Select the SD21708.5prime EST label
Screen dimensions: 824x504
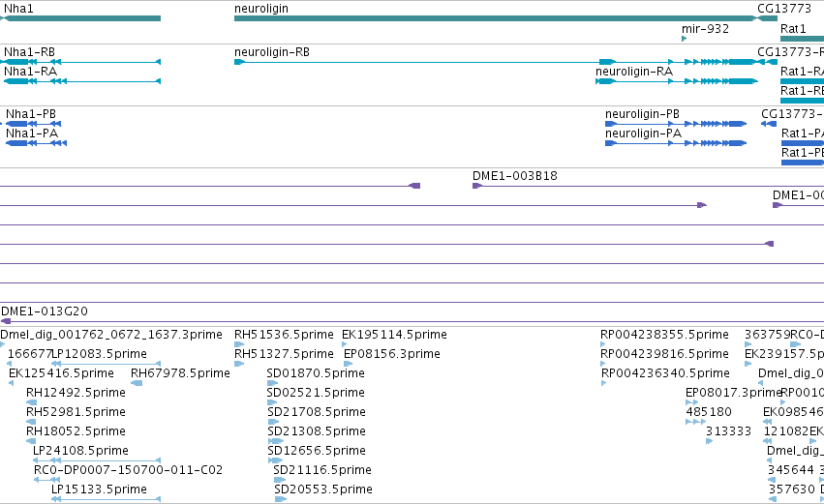click(317, 411)
